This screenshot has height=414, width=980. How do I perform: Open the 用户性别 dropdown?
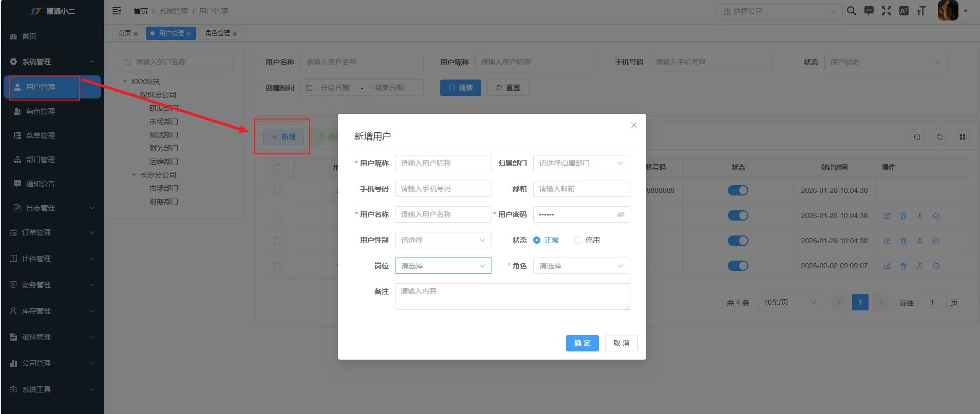443,240
